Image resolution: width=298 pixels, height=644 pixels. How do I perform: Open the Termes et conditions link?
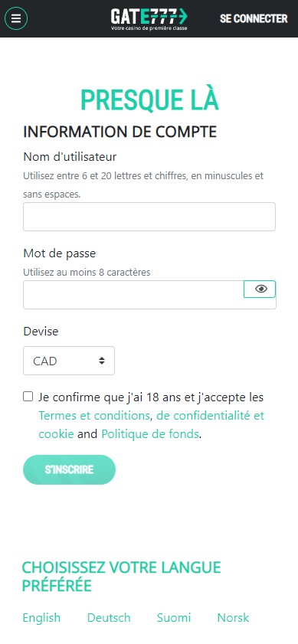coord(94,416)
